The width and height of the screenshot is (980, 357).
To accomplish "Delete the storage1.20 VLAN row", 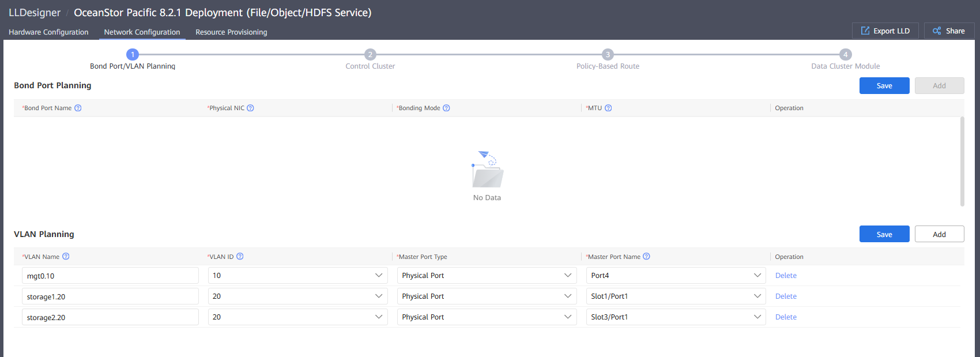I will point(786,296).
